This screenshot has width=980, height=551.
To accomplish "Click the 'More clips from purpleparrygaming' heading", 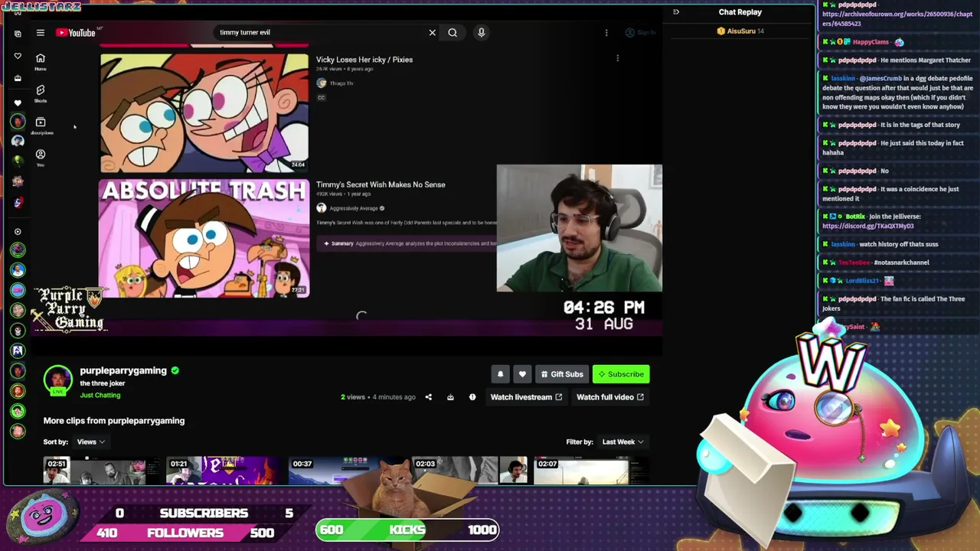I will click(x=114, y=421).
